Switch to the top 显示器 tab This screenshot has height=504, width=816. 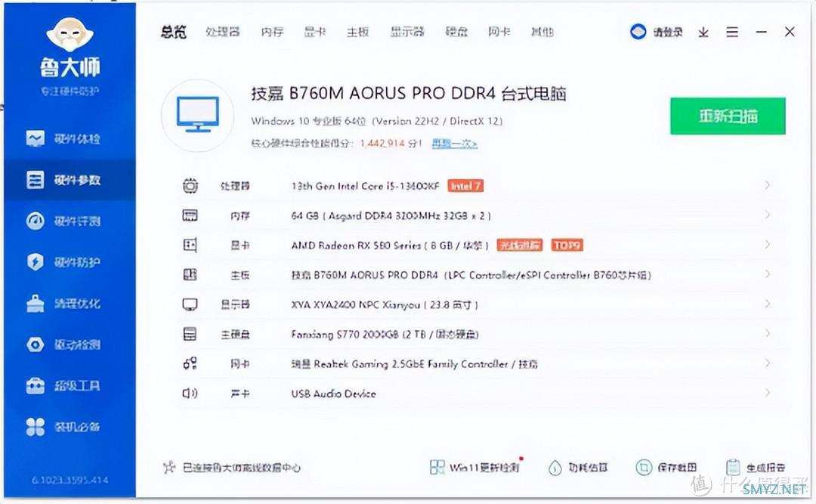[x=407, y=32]
